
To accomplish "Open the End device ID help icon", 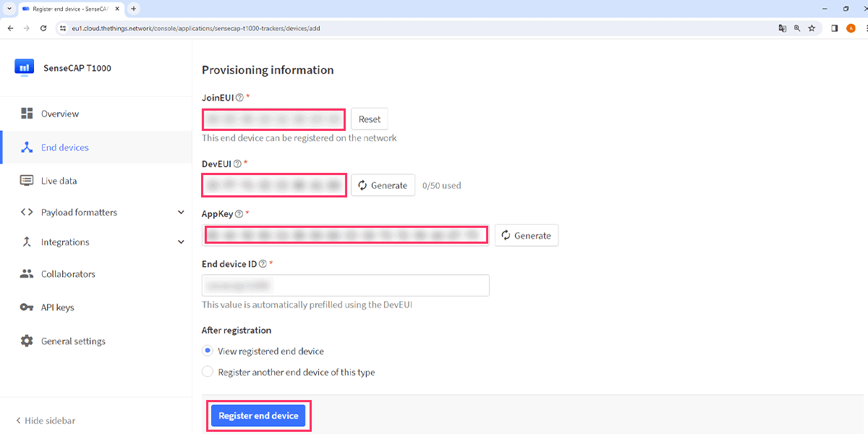I will click(263, 264).
